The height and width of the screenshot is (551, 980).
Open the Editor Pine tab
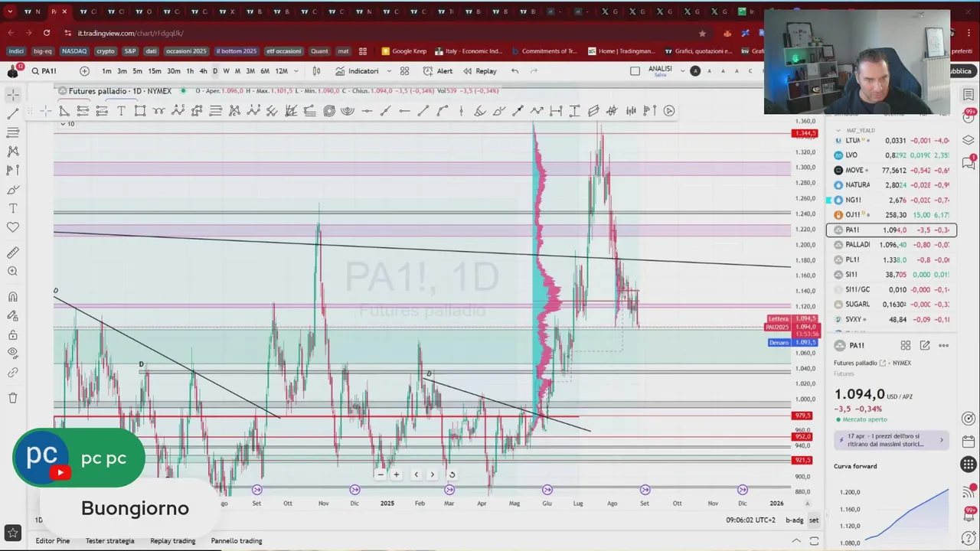coord(53,541)
